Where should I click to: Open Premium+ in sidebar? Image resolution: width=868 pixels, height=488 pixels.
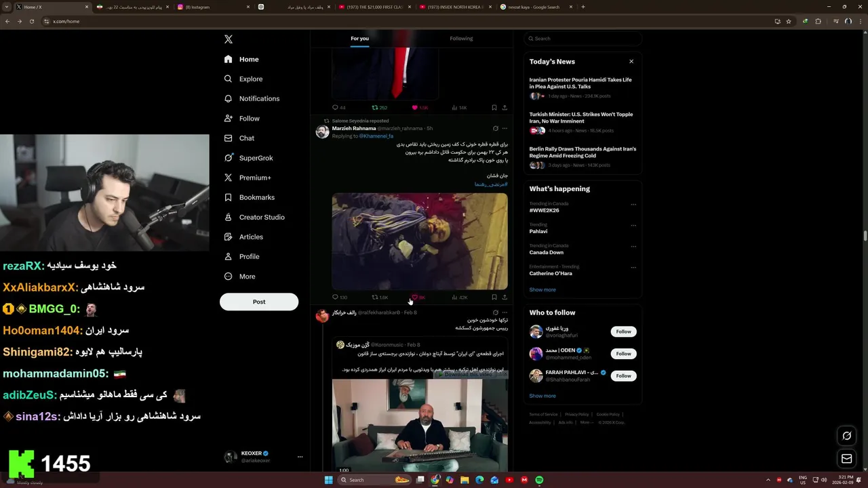248,178
